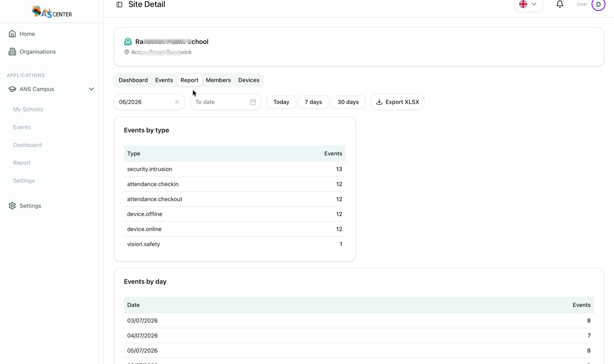Open the To date calendar icon
The image size is (614, 364).
(253, 102)
